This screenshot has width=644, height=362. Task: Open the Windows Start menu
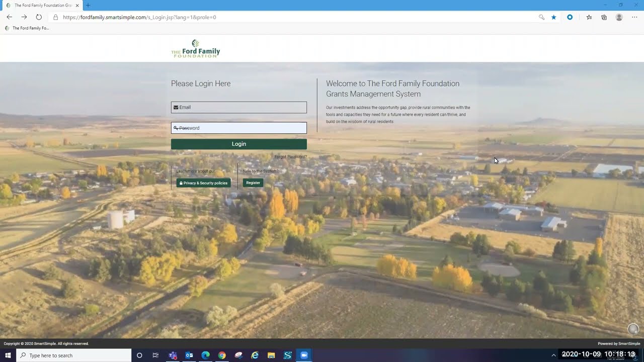8,355
